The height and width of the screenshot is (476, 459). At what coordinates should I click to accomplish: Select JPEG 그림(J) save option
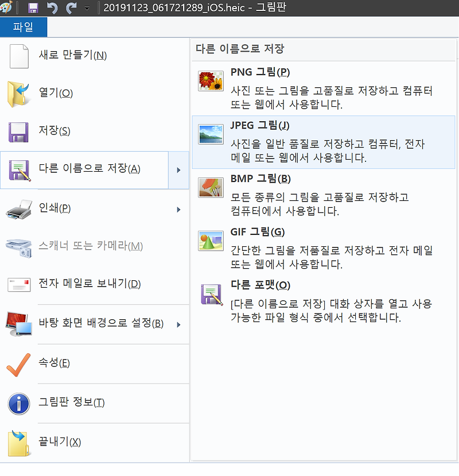pyautogui.click(x=324, y=142)
